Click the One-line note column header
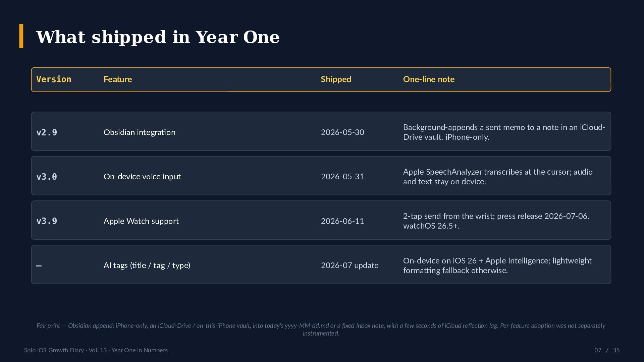The height and width of the screenshot is (362, 644). [429, 79]
